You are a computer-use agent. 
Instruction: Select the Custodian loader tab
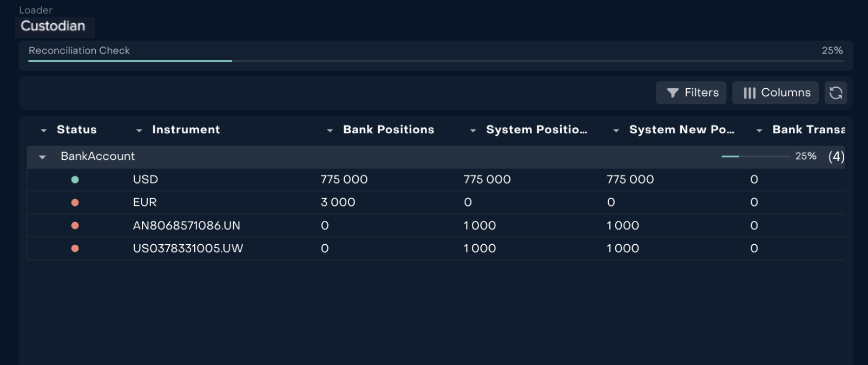pos(53,26)
